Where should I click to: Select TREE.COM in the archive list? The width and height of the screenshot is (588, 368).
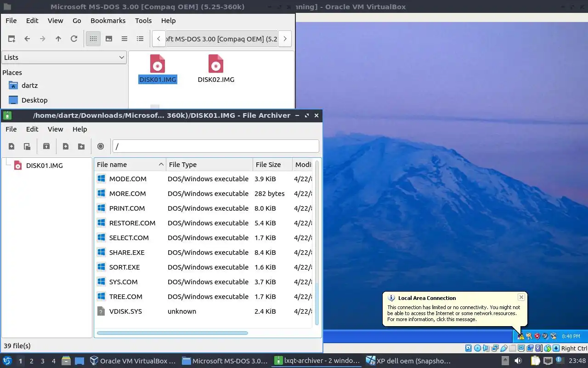coord(203,296)
